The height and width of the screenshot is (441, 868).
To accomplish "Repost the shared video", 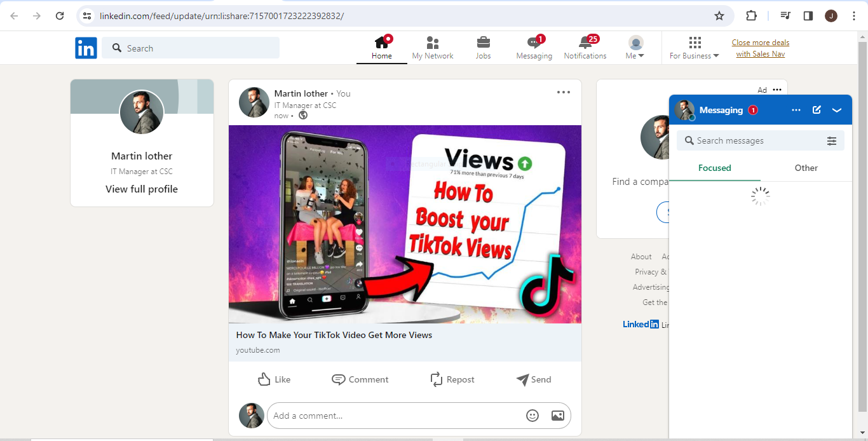I will [452, 379].
